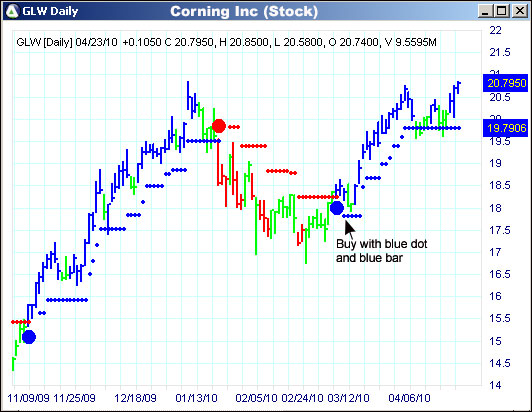Close the GLW Daily chart window
The height and width of the screenshot is (412, 532).
point(519,11)
